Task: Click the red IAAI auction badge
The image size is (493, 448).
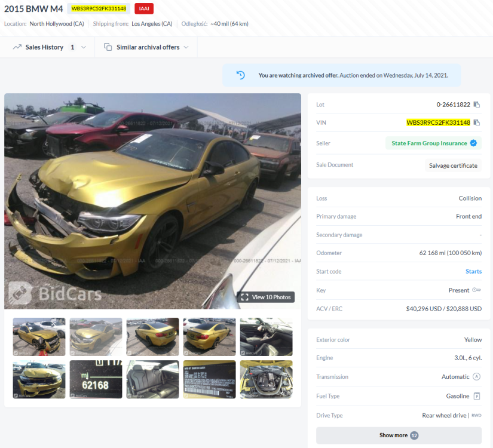Action: tap(144, 8)
